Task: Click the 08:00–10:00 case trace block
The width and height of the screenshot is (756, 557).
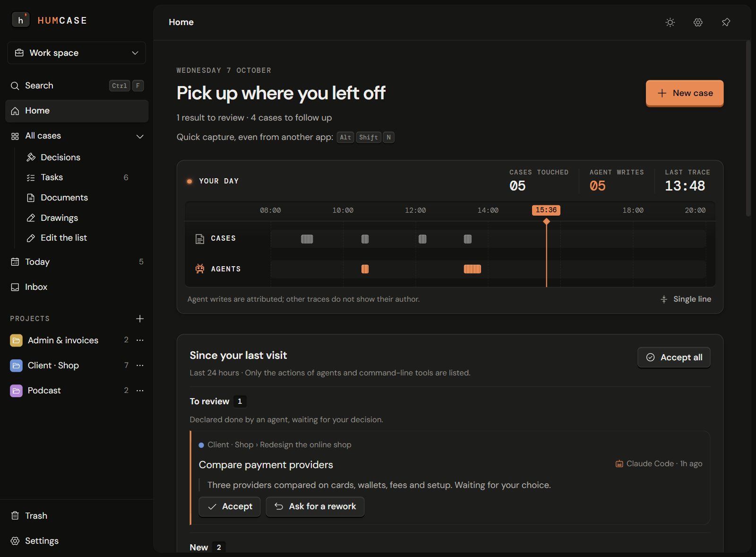Action: click(x=307, y=239)
